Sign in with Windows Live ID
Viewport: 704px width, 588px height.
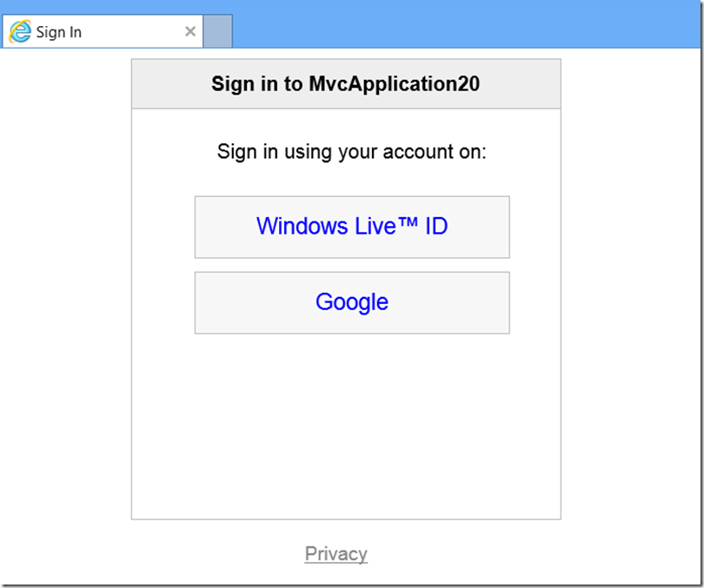[352, 227]
